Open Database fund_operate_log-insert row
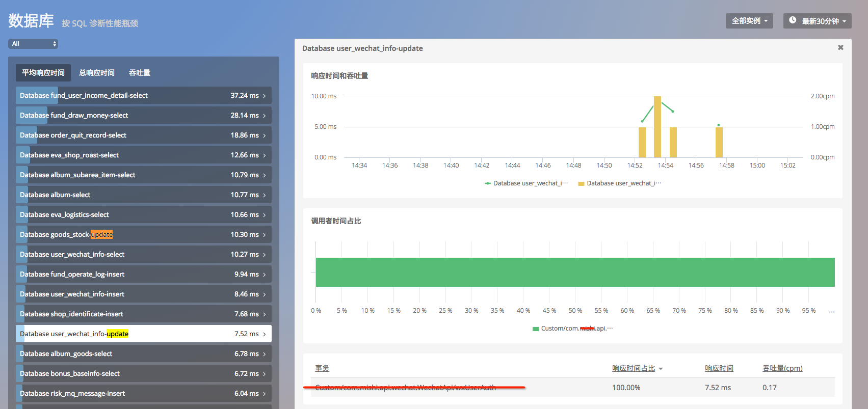Screen dimensions: 868x409 pyautogui.click(x=144, y=274)
